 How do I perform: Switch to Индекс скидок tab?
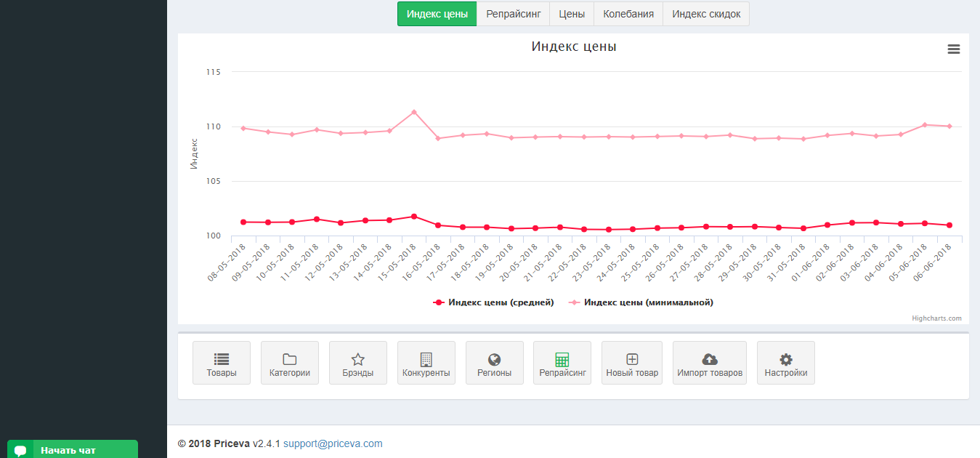point(706,14)
